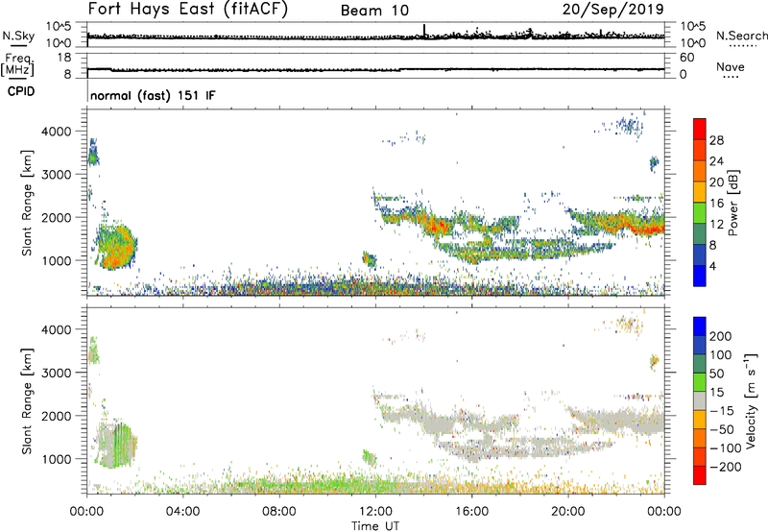Click the 'N.Sky' legend label
The height and width of the screenshot is (532, 768).
point(18,36)
